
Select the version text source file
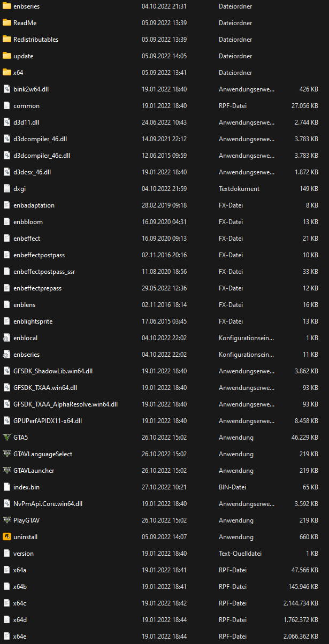pos(24,554)
